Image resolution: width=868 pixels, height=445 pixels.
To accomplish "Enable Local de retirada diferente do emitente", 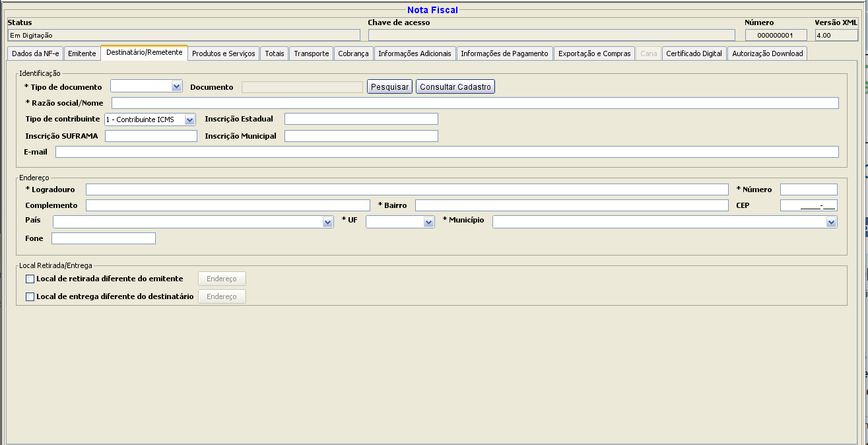I will click(30, 279).
